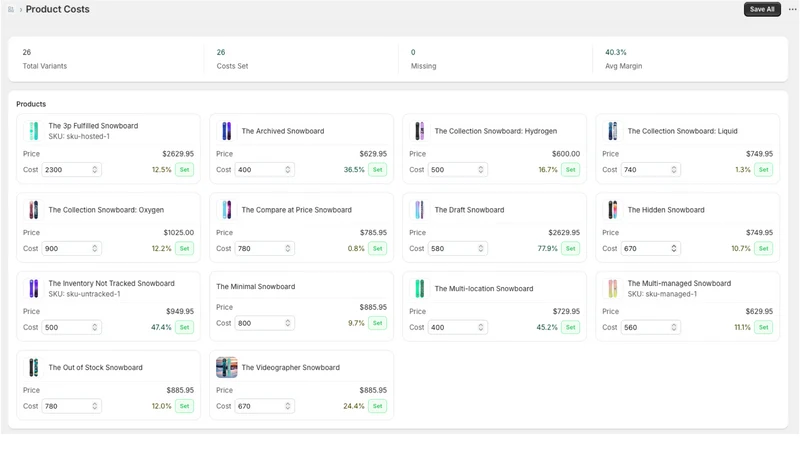
Task: Click Set on The Draft Snowboard
Action: coord(570,248)
